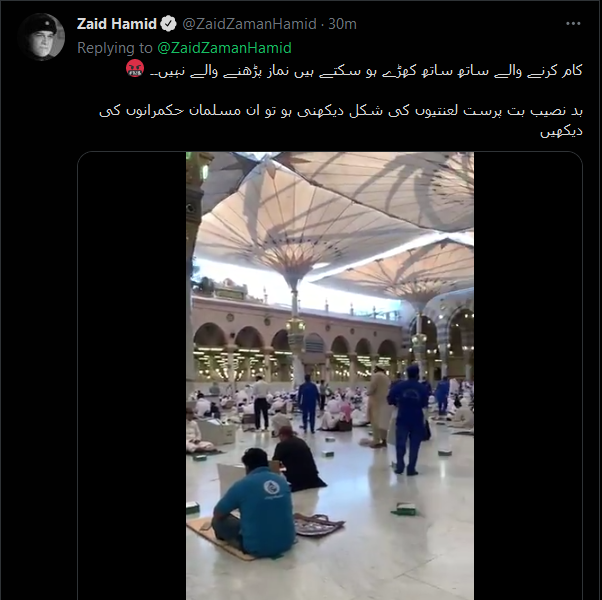This screenshot has width=602, height=600.
Task: Open Zaid Hamid's profile avatar
Action: (x=41, y=37)
